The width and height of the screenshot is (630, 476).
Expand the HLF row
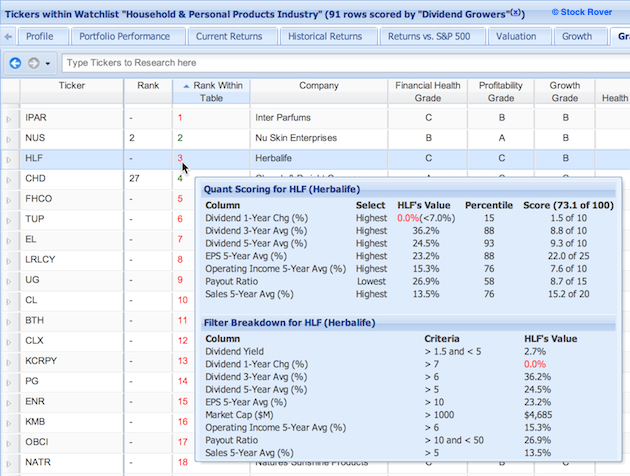point(9,159)
